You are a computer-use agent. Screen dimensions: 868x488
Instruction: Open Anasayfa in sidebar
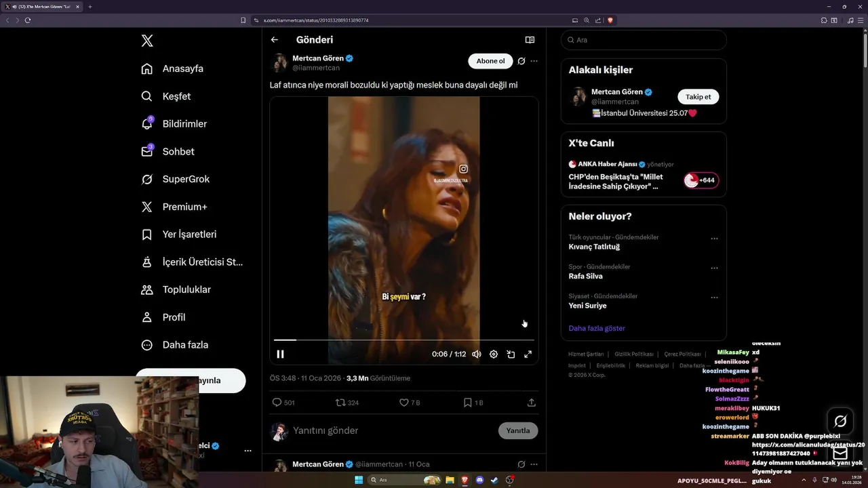click(172, 68)
